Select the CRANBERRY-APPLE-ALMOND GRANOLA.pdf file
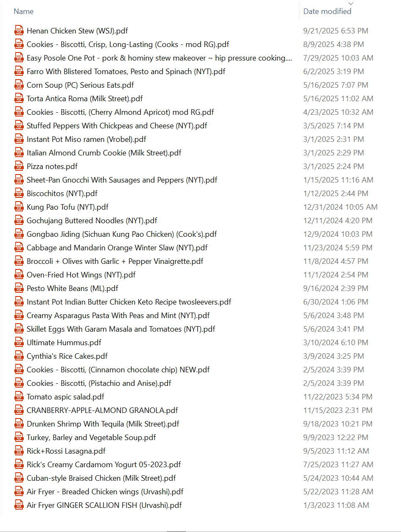 pyautogui.click(x=102, y=410)
